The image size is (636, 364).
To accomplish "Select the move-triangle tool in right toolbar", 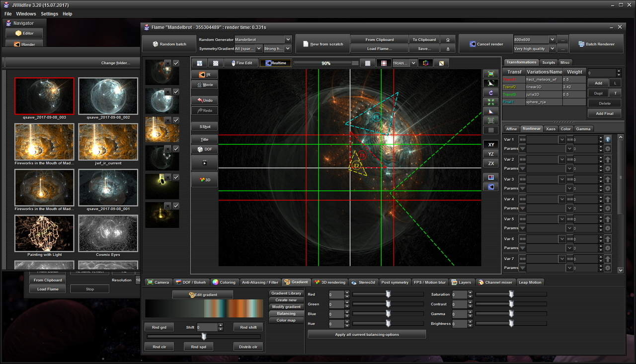I will pos(491,83).
